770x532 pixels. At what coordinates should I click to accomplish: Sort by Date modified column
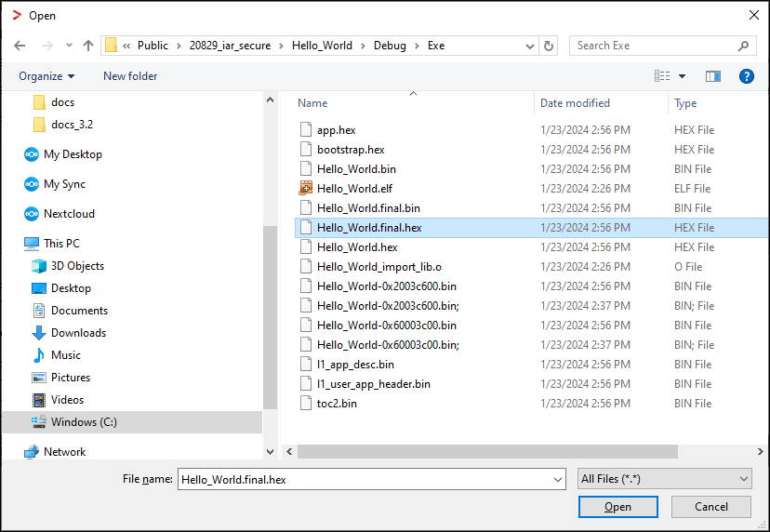point(575,103)
